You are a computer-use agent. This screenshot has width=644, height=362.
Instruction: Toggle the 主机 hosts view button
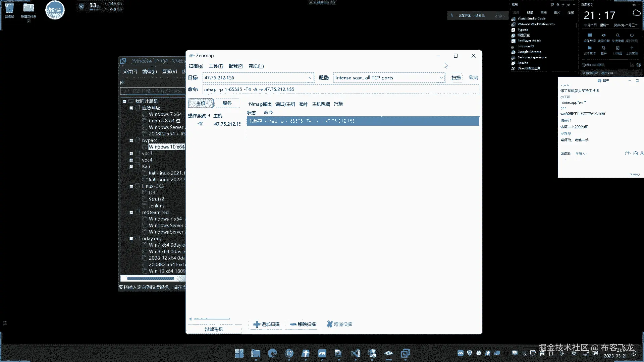click(x=201, y=103)
